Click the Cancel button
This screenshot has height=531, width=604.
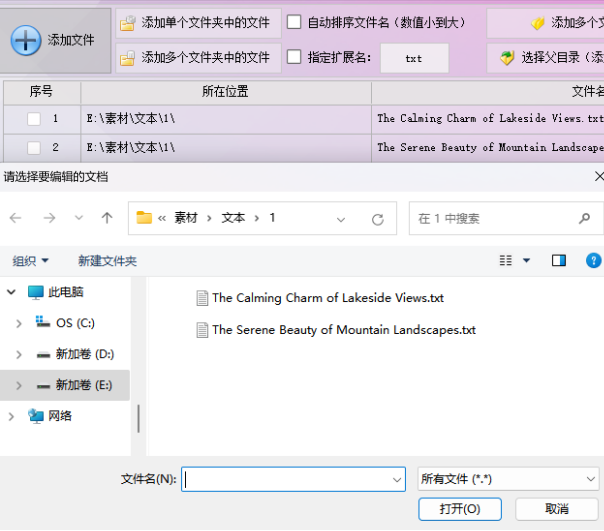557,509
